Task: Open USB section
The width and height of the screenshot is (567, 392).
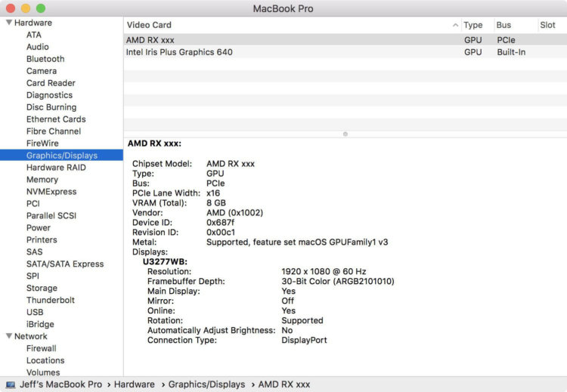Action: [x=35, y=312]
